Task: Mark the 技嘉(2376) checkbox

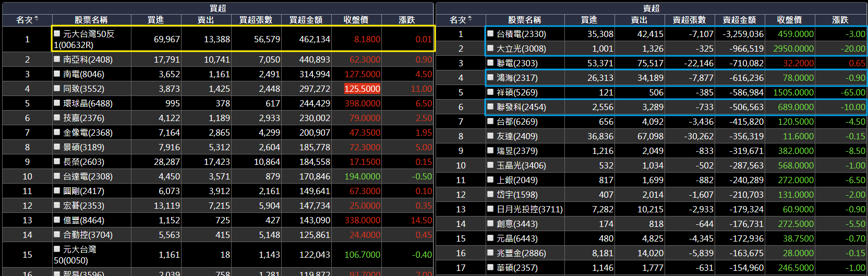Action: (57, 117)
